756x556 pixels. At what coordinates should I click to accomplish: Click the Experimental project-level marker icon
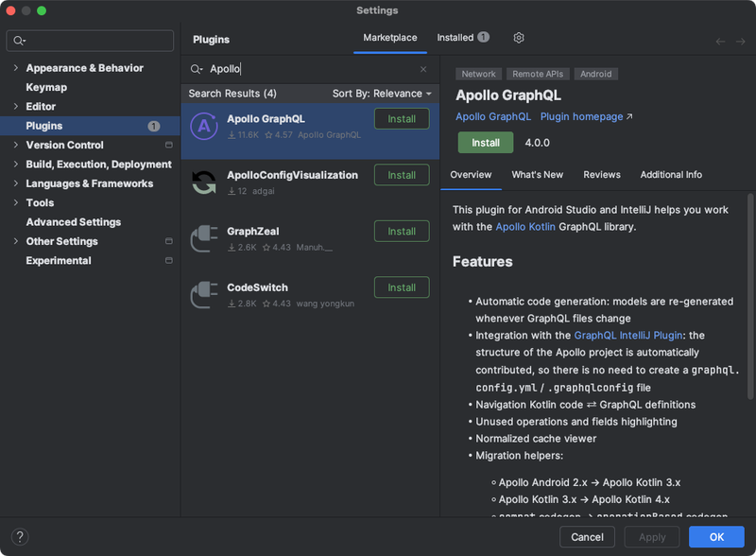click(x=169, y=260)
